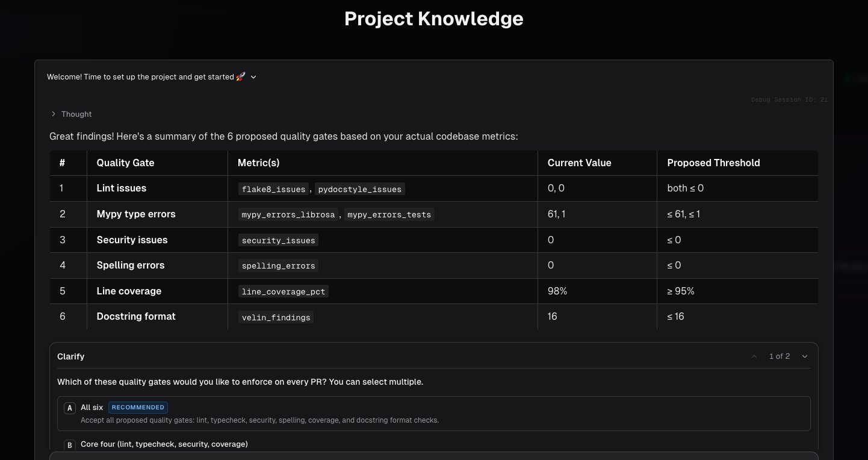Viewport: 868px width, 460px height.
Task: Click the Current Value column header
Action: point(579,163)
